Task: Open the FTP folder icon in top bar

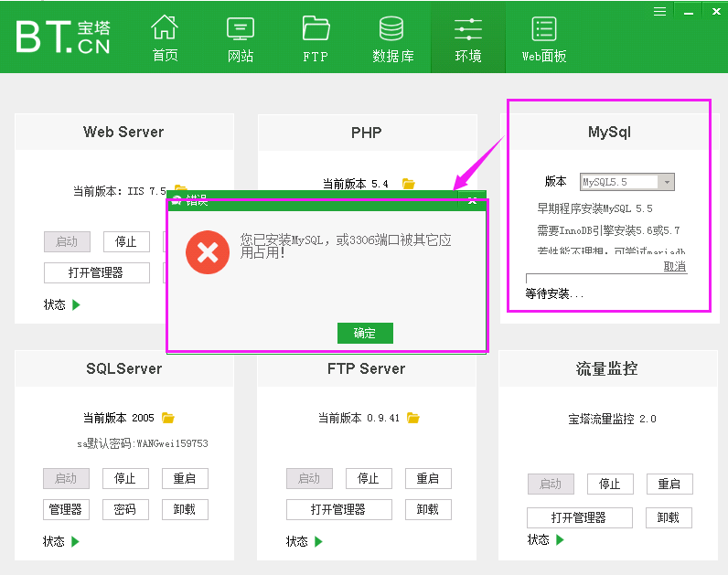Action: [x=316, y=28]
